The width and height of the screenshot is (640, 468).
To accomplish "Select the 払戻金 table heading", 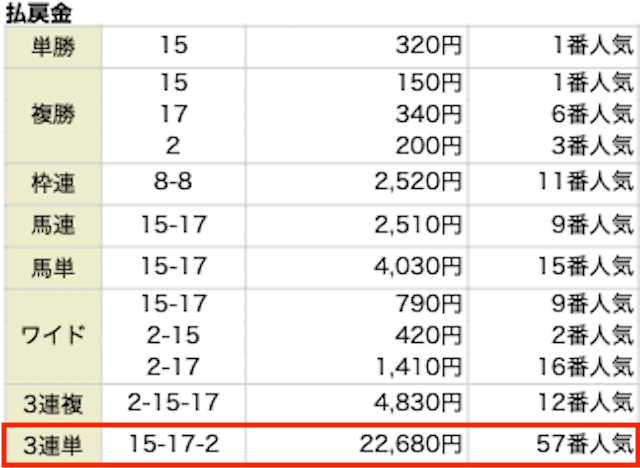I will coord(38,13).
